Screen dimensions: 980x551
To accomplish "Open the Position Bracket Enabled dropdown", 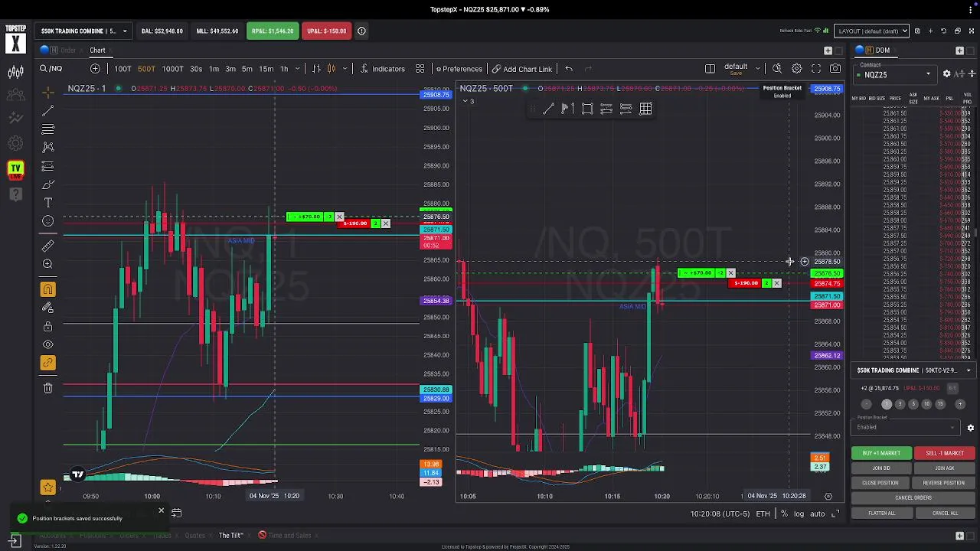I will click(907, 427).
